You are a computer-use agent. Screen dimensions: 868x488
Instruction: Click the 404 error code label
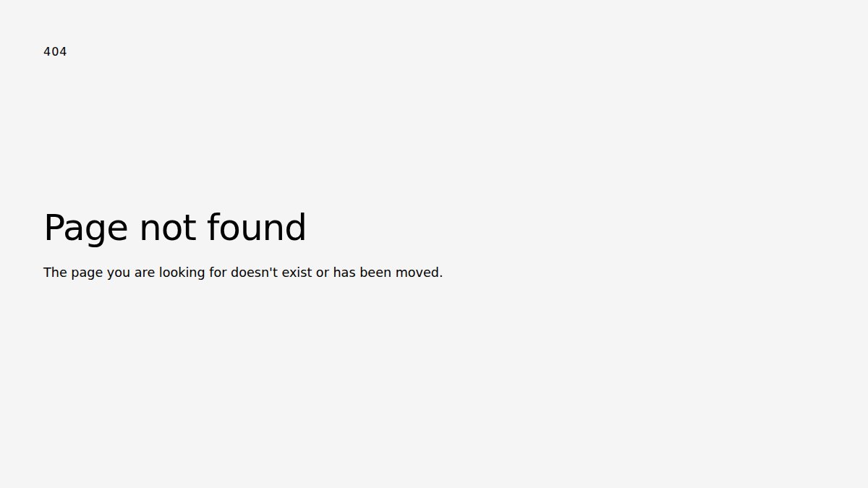55,51
